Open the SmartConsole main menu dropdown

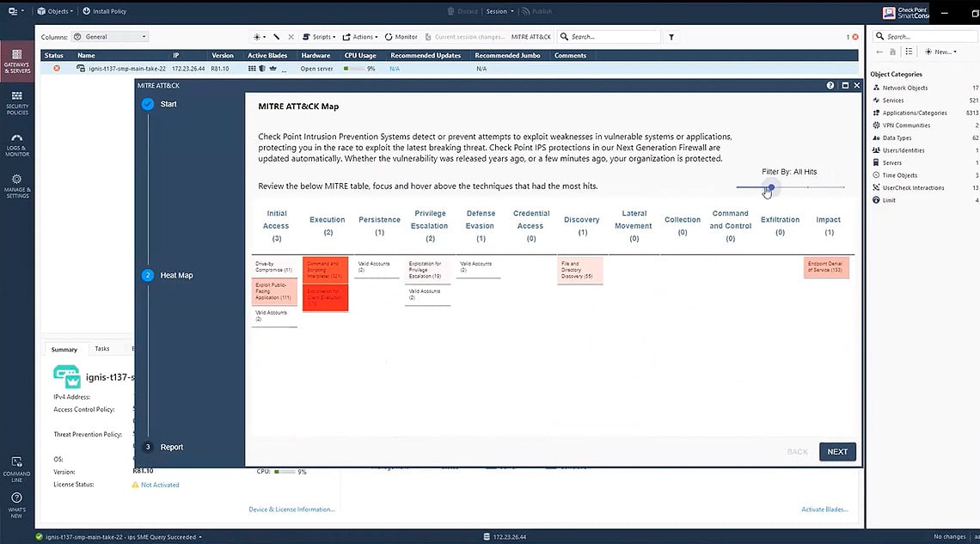(x=16, y=10)
